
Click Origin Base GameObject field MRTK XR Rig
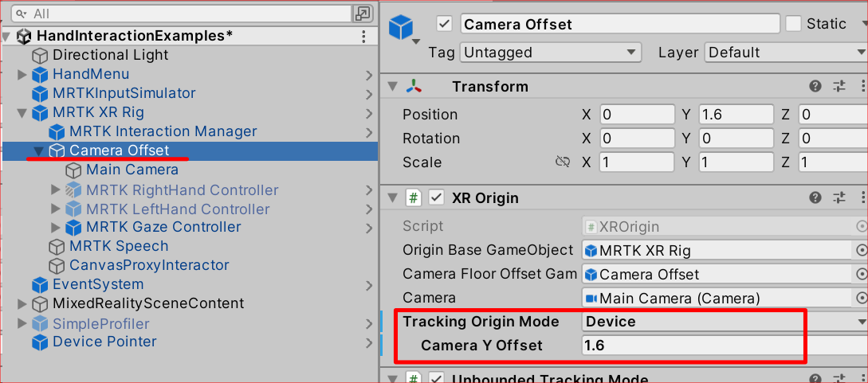pos(717,250)
